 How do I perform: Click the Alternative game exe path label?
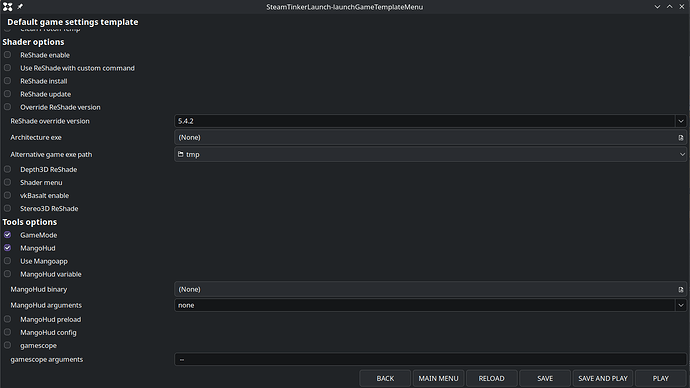tap(51, 154)
